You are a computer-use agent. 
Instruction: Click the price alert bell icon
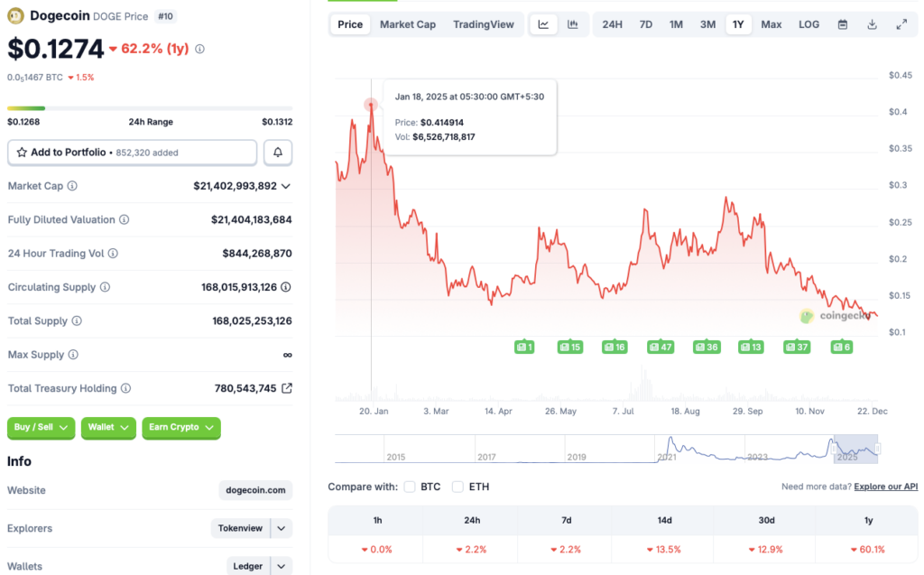[278, 152]
